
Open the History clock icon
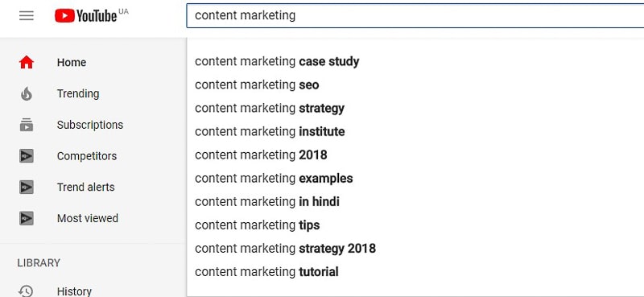tap(27, 291)
